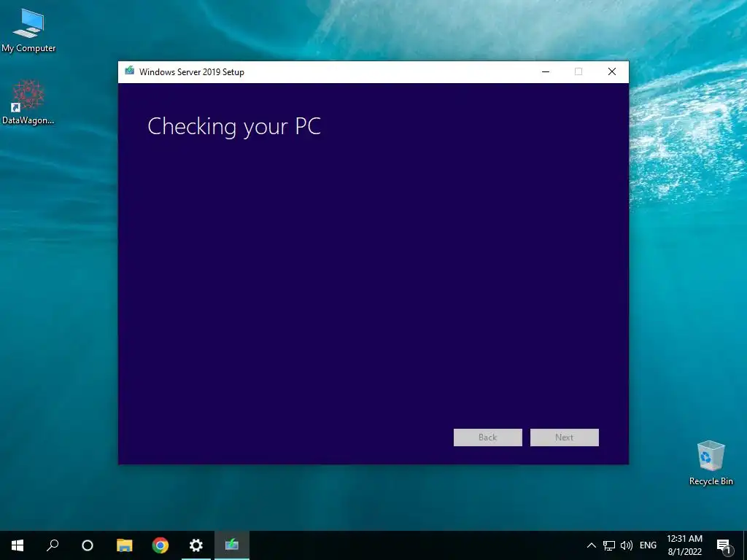This screenshot has height=560, width=747.
Task: Open the Windows Start menu
Action: 18,545
